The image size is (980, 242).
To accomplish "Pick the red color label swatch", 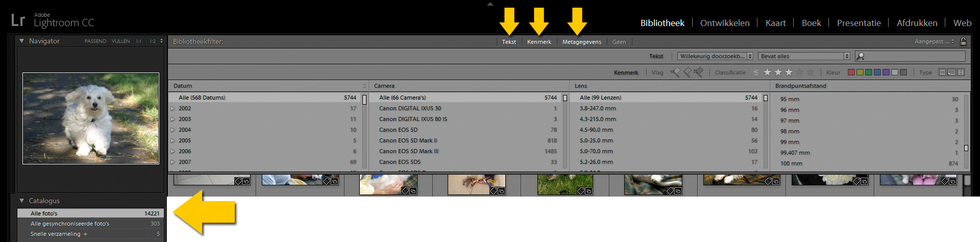I will click(x=851, y=72).
